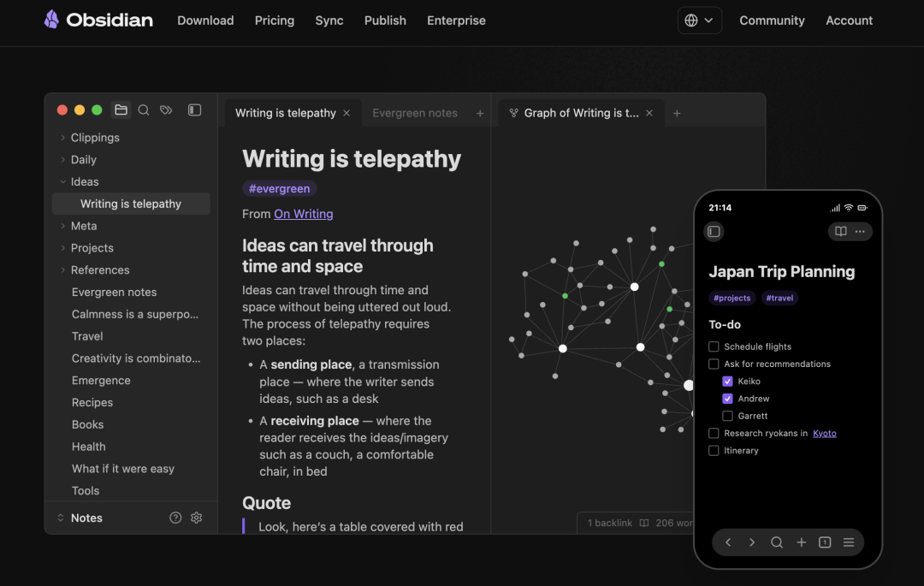Go to Account page
This screenshot has width=924, height=586.
[x=850, y=21]
